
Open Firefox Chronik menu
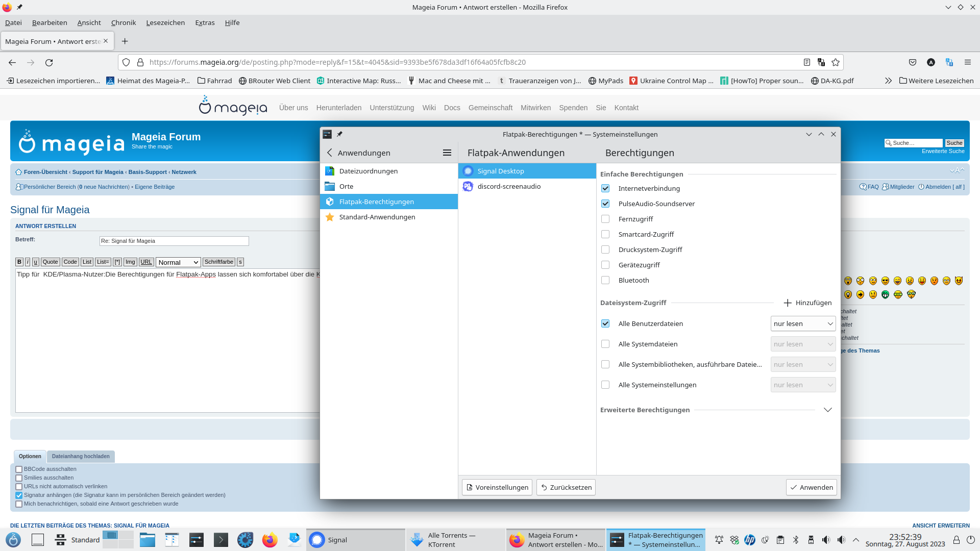(x=124, y=22)
